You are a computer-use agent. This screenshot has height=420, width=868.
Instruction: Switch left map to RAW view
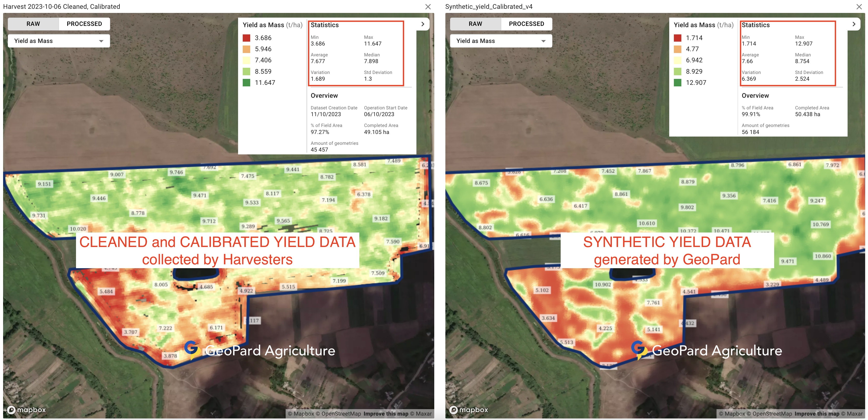click(x=33, y=24)
